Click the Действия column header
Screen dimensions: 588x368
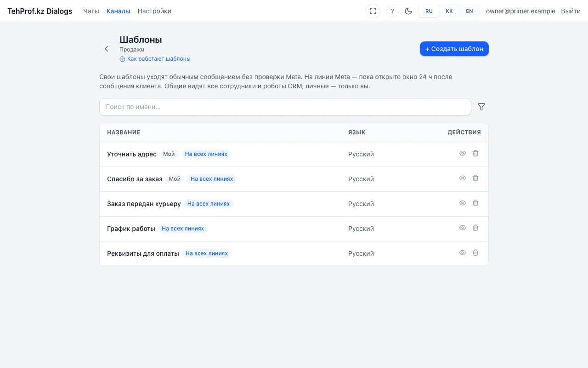click(x=464, y=132)
